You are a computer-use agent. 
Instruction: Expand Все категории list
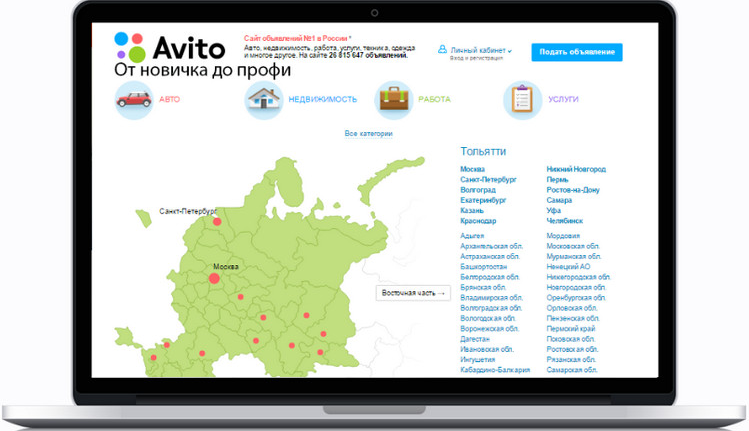368,133
